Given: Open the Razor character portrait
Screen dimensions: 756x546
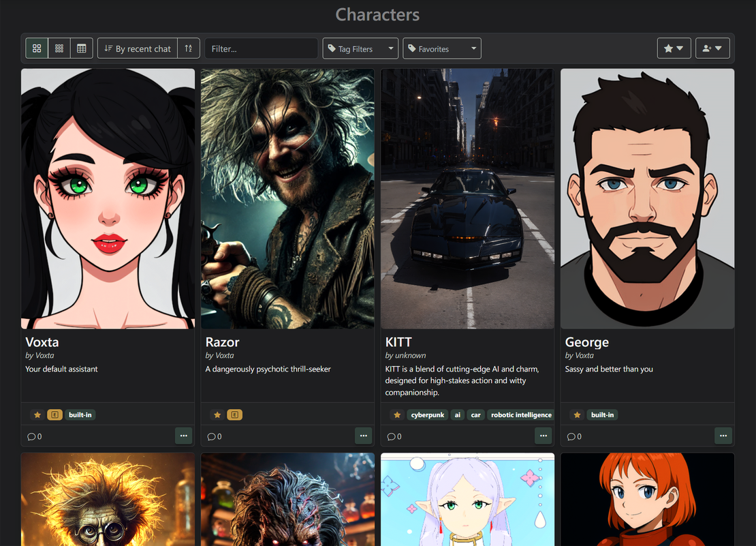Looking at the screenshot, I should coord(287,198).
